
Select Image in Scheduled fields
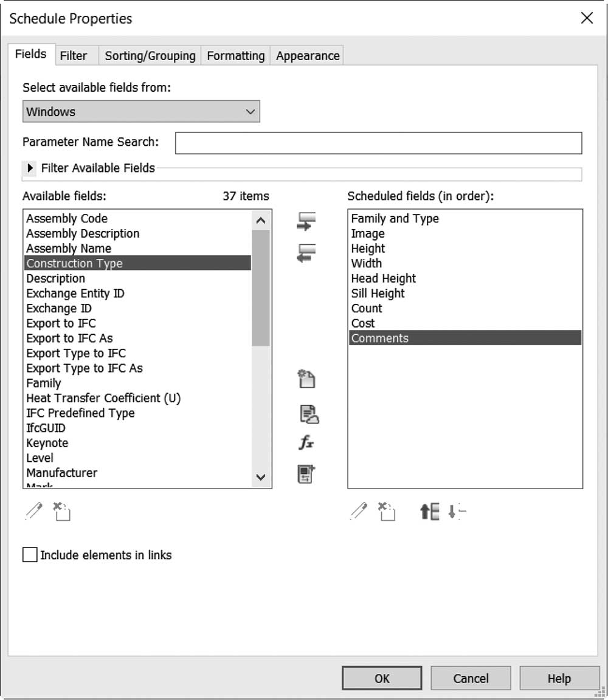pos(465,233)
